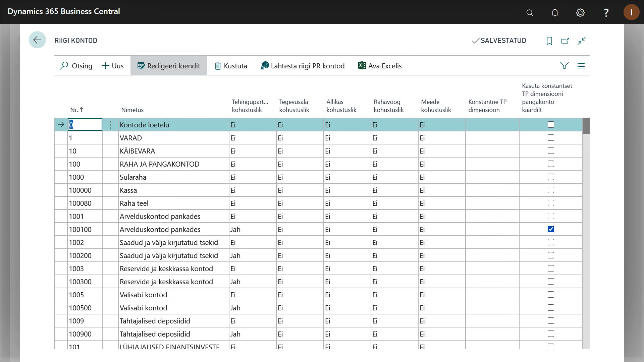Switch list view layout
The width and height of the screenshot is (644, 362).
pyautogui.click(x=581, y=66)
